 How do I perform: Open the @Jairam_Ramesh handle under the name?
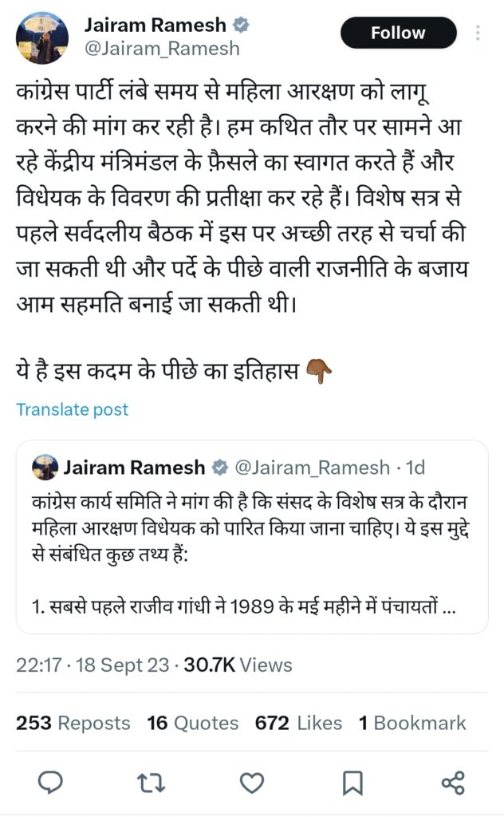point(162,49)
